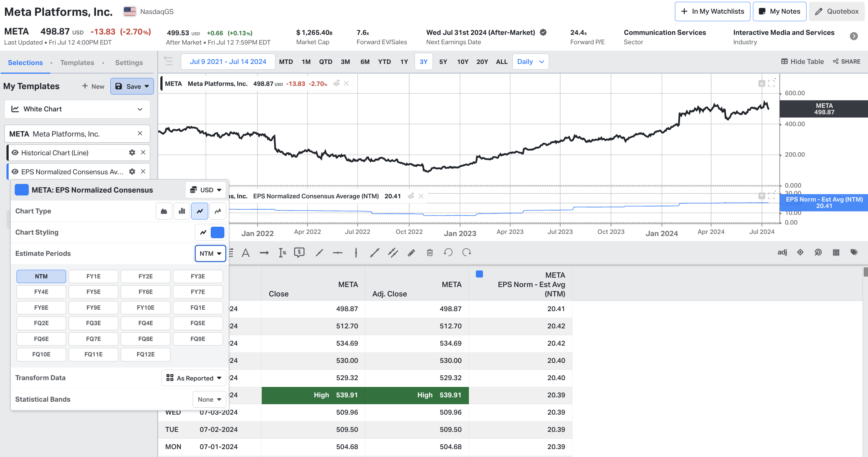Viewport: 868px width, 457px height.
Task: Open the NTM Estimate Periods dropdown
Action: pos(210,254)
